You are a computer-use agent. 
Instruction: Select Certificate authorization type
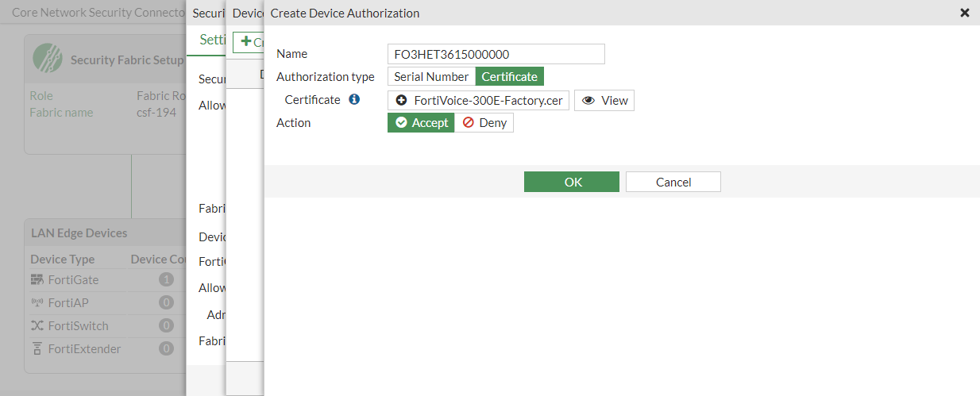(510, 77)
